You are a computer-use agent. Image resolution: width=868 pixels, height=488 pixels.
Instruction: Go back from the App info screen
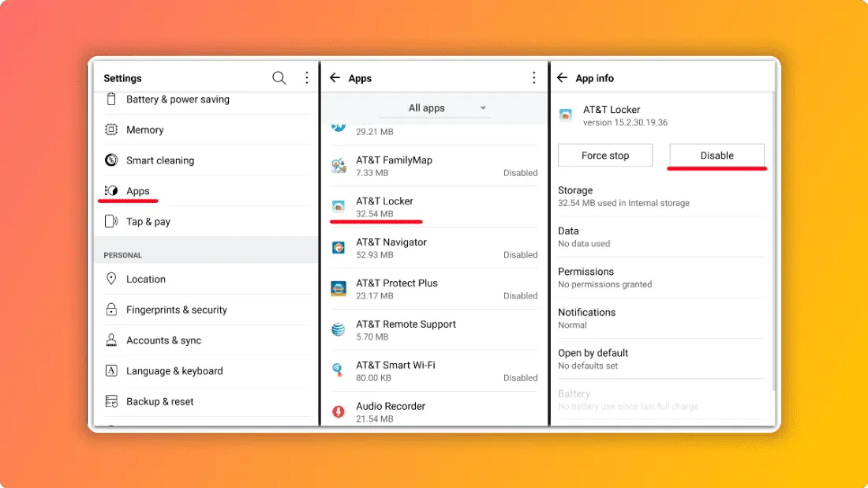(562, 77)
